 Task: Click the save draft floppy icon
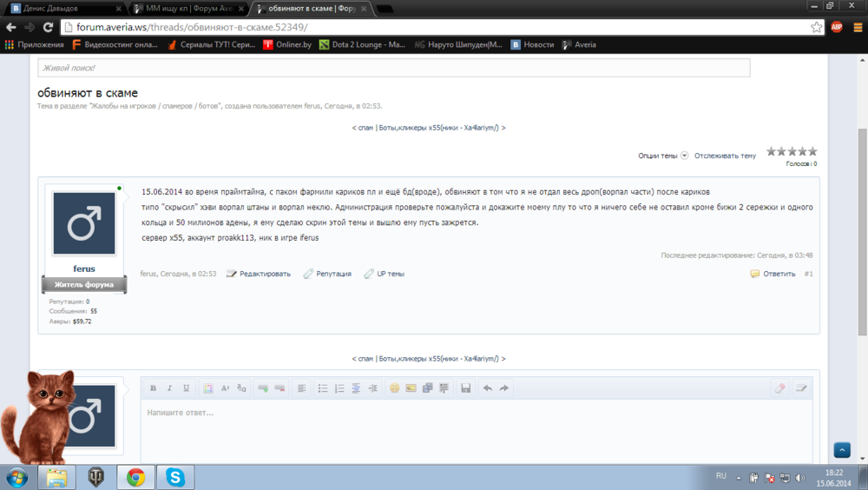coord(466,388)
